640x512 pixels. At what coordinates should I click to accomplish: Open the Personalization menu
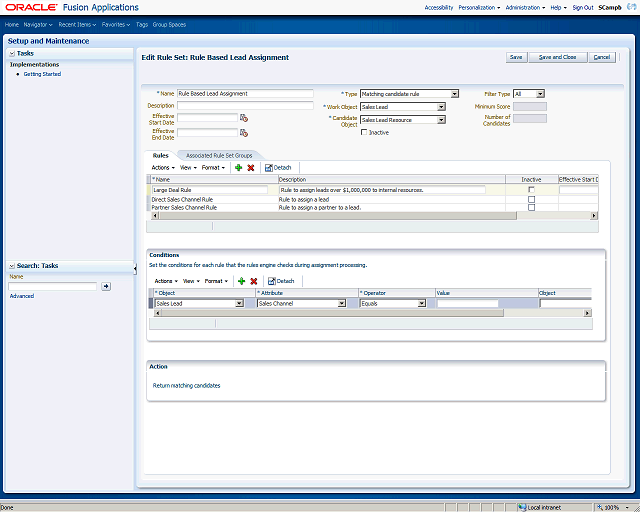(479, 8)
